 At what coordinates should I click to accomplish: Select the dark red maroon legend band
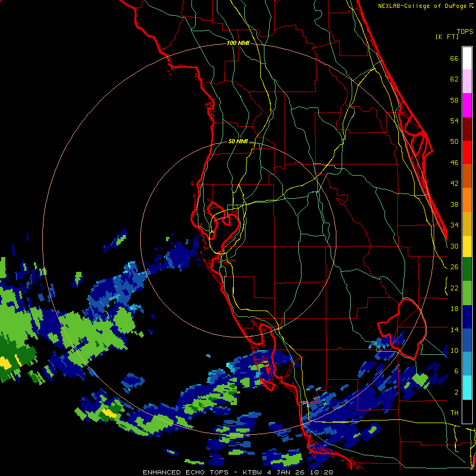coord(467,129)
